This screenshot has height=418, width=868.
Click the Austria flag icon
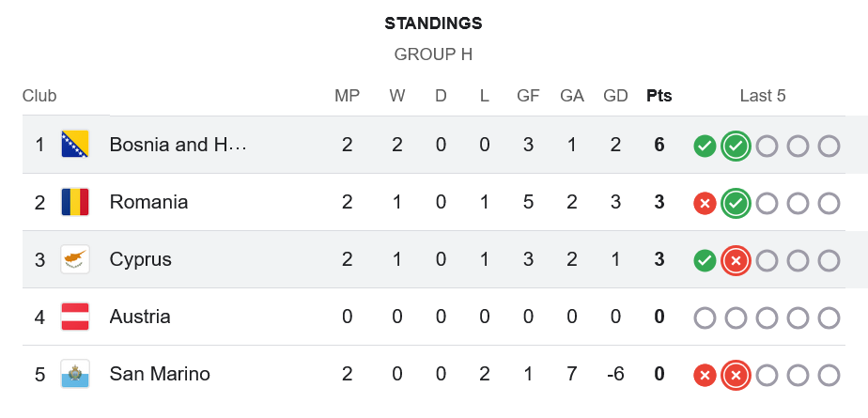75,317
